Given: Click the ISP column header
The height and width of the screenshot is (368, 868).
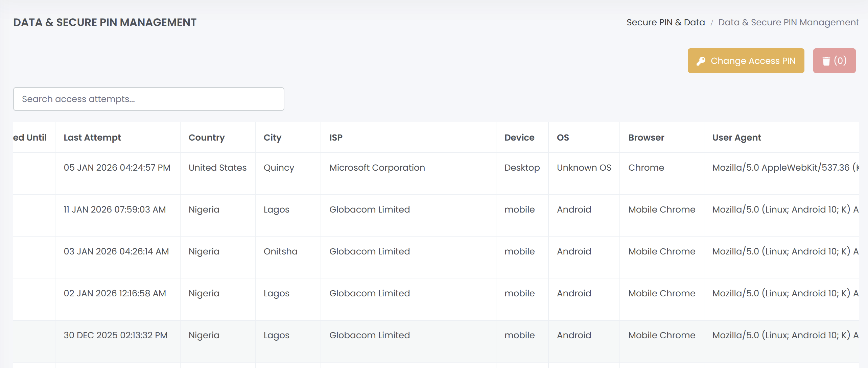Looking at the screenshot, I should (336, 138).
